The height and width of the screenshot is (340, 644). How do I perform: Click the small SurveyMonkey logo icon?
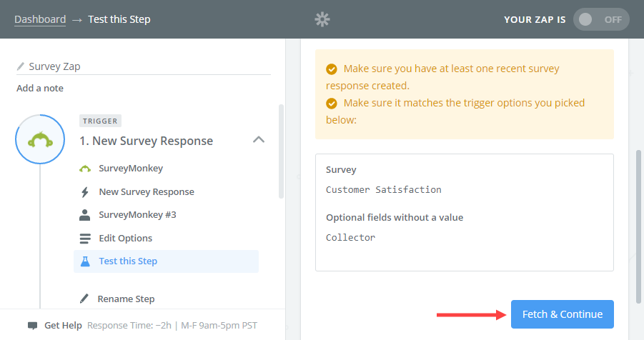click(x=85, y=169)
